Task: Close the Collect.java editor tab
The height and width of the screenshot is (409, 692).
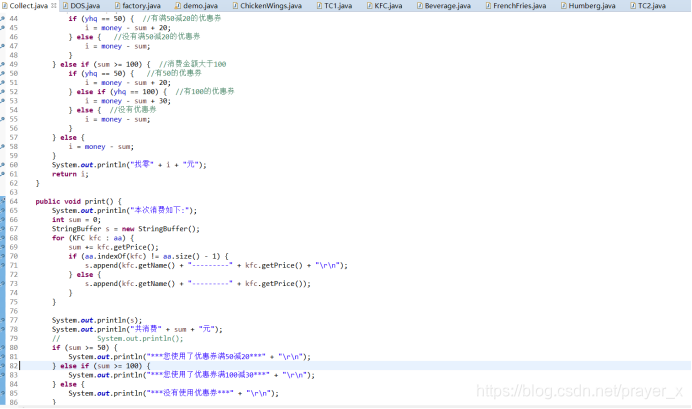Action: pos(54,6)
